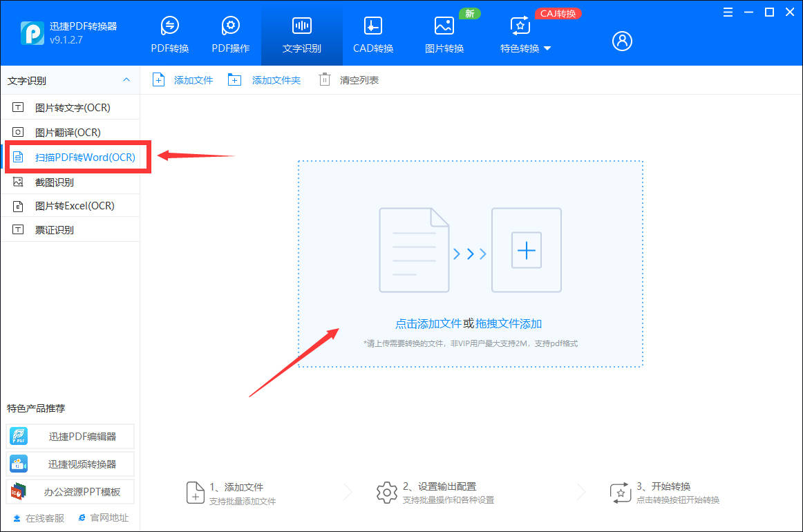The width and height of the screenshot is (803, 532).
Task: Collapse the 文字识别 sidebar section
Action: pos(126,80)
